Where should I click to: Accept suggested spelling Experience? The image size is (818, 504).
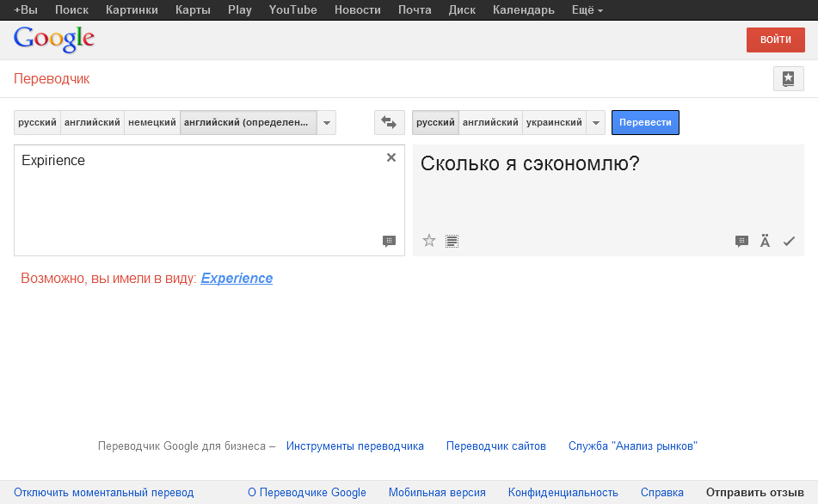(237, 279)
